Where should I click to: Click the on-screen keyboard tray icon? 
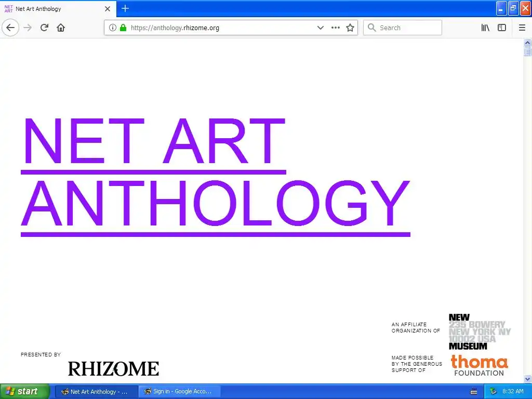tap(474, 392)
